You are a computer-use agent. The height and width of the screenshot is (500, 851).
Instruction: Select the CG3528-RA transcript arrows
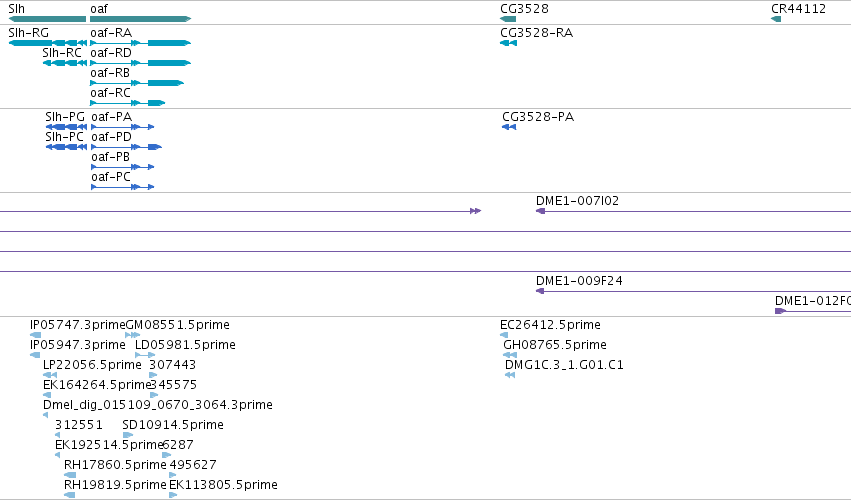[x=509, y=43]
